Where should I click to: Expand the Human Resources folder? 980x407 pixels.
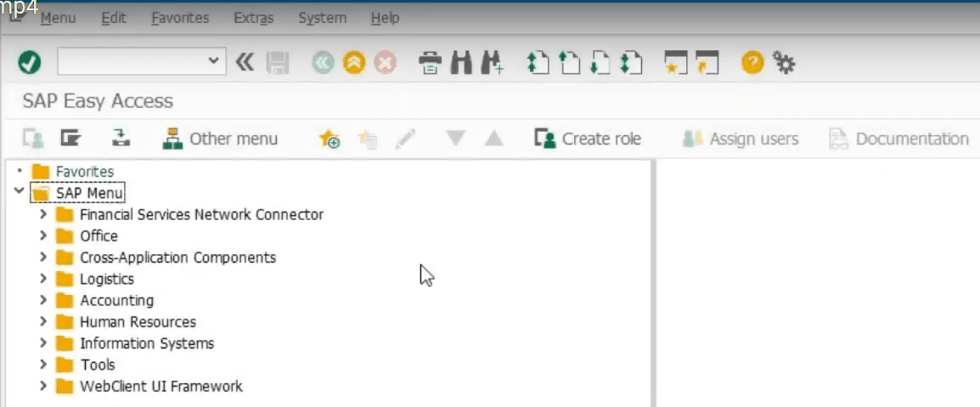pos(43,322)
